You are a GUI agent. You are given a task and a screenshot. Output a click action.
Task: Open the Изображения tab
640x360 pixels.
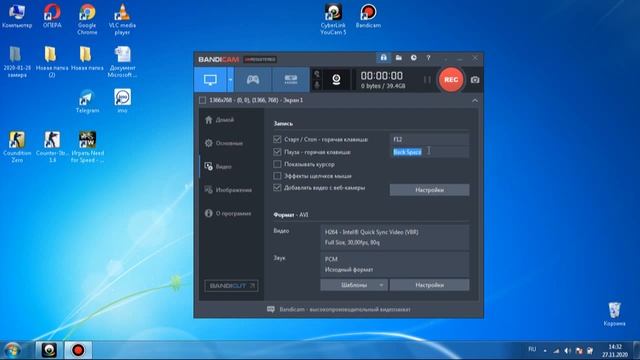(x=228, y=190)
